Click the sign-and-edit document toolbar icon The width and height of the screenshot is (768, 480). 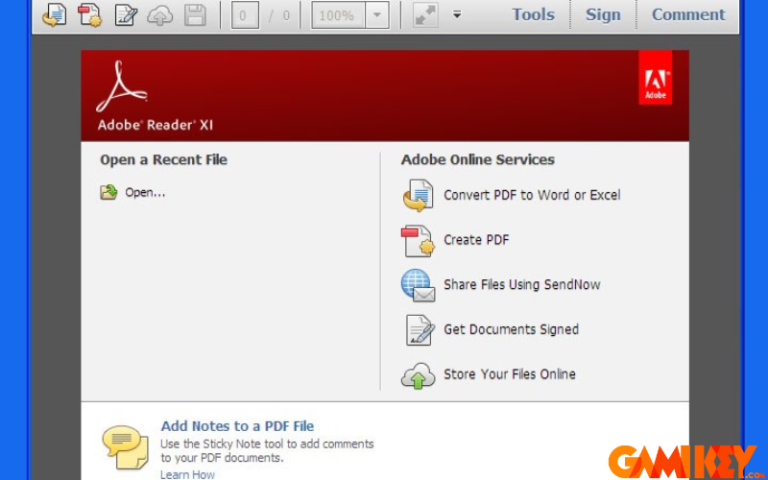point(126,15)
